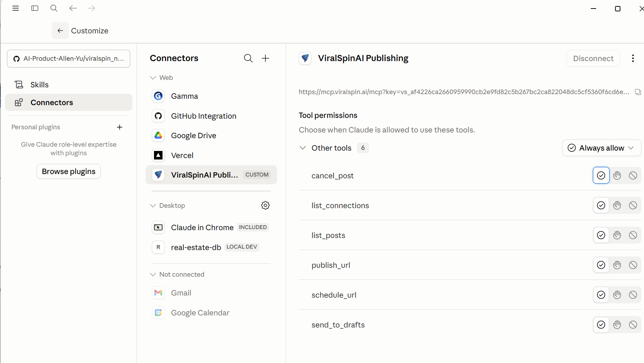Screen dimensions: 644x363
Task: Block the cancel_post tool
Action: click(x=633, y=175)
